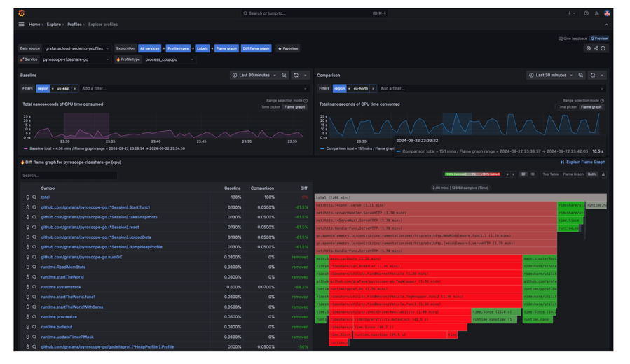Go to Profile types exploration step
The width and height of the screenshot is (630, 364).
tap(178, 48)
